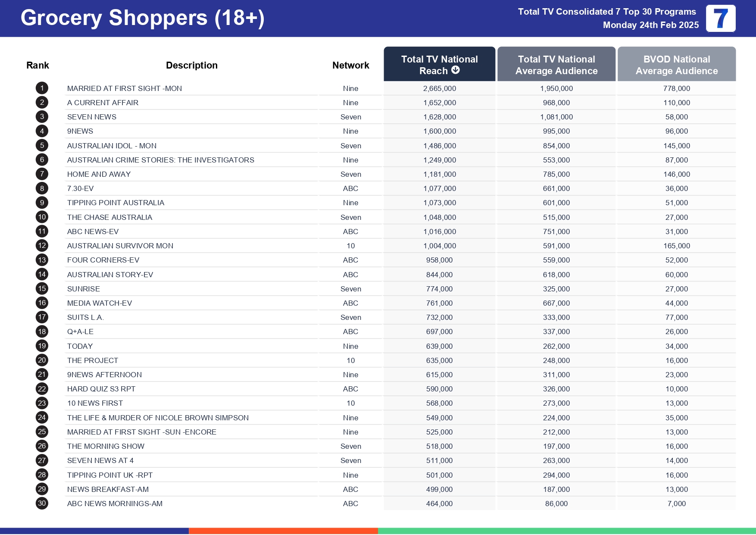Click the Network column heading

(350, 66)
